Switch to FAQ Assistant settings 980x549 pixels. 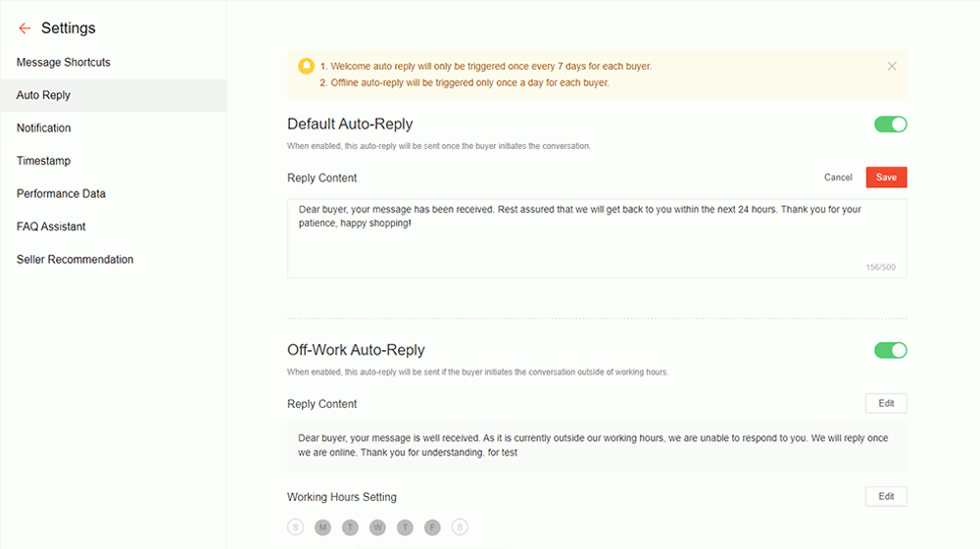51,226
